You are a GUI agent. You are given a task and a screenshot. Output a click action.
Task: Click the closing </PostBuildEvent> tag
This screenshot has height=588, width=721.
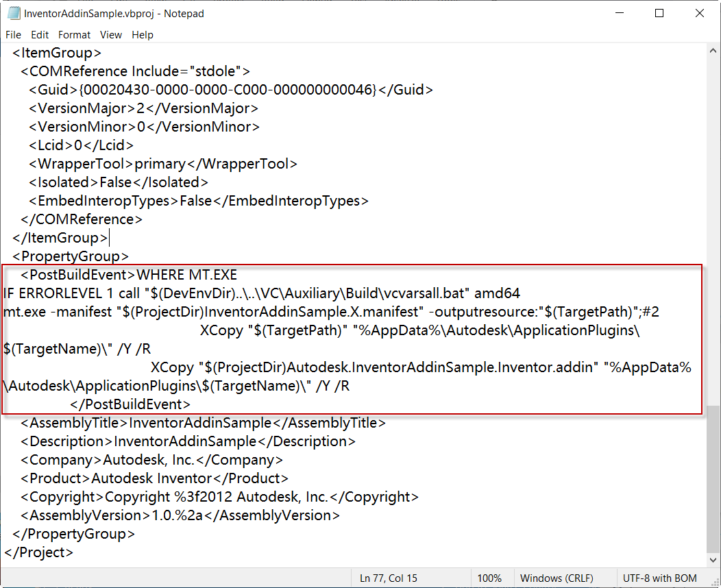click(130, 404)
